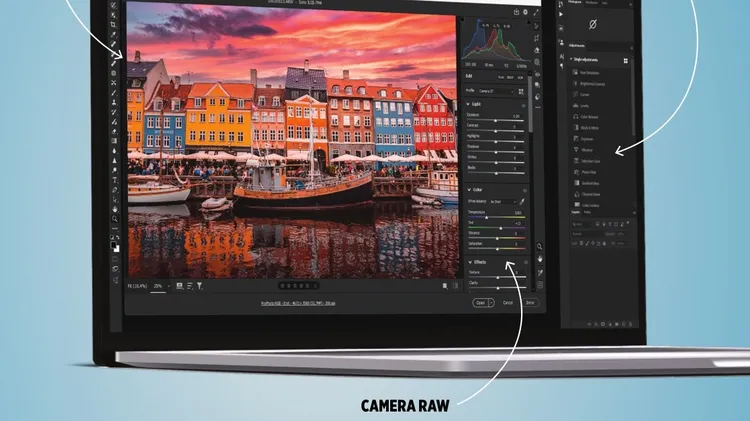Add a Vibrance adjustment from the list
The width and height of the screenshot is (750, 421).
[x=589, y=150]
